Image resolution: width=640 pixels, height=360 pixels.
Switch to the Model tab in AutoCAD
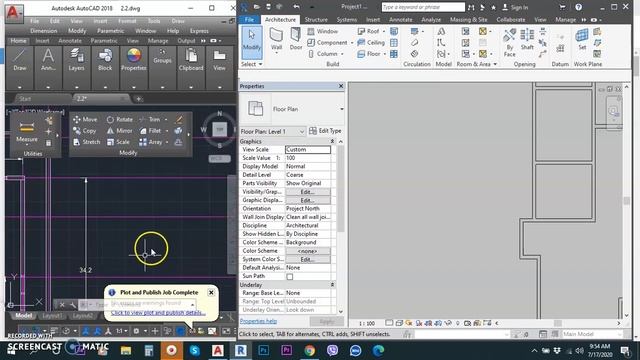pyautogui.click(x=23, y=316)
